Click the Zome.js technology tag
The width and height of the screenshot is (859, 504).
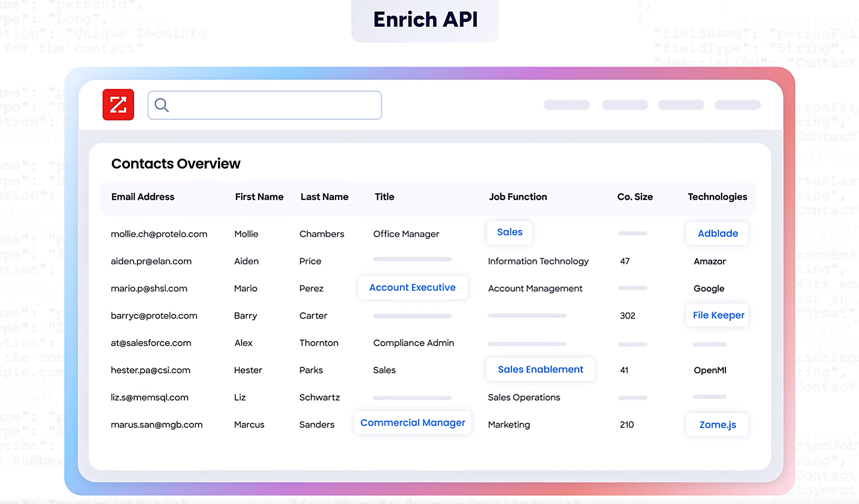click(x=717, y=425)
